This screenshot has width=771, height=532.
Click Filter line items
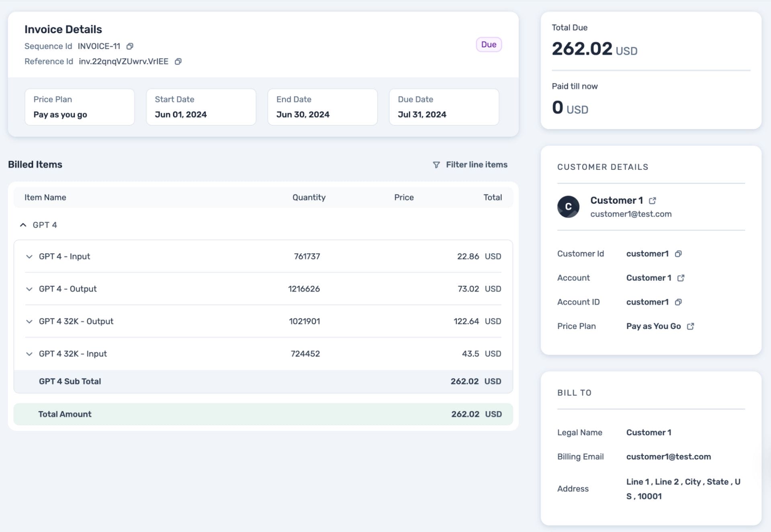click(476, 165)
